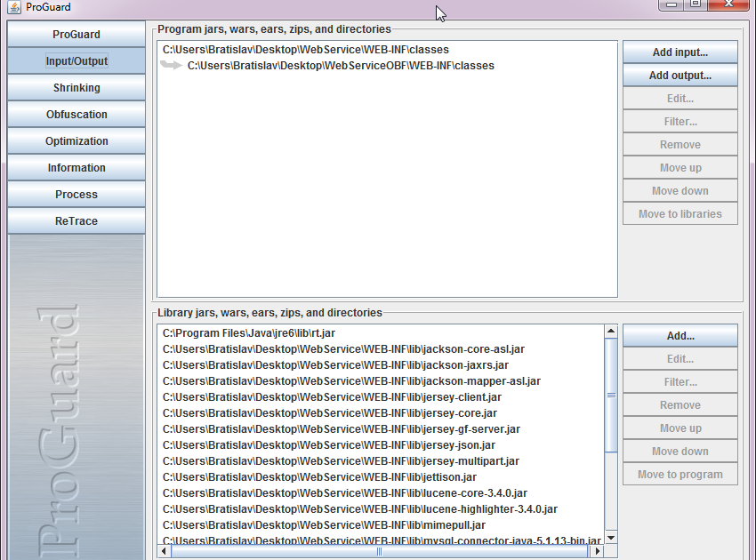Click the library list vertical scrollbar thumb
This screenshot has height=560, width=756.
point(611,396)
